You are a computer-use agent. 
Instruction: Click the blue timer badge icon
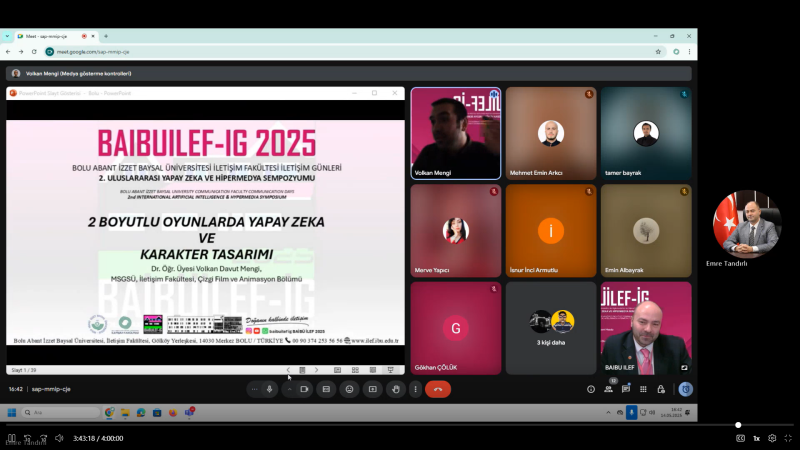click(x=686, y=389)
